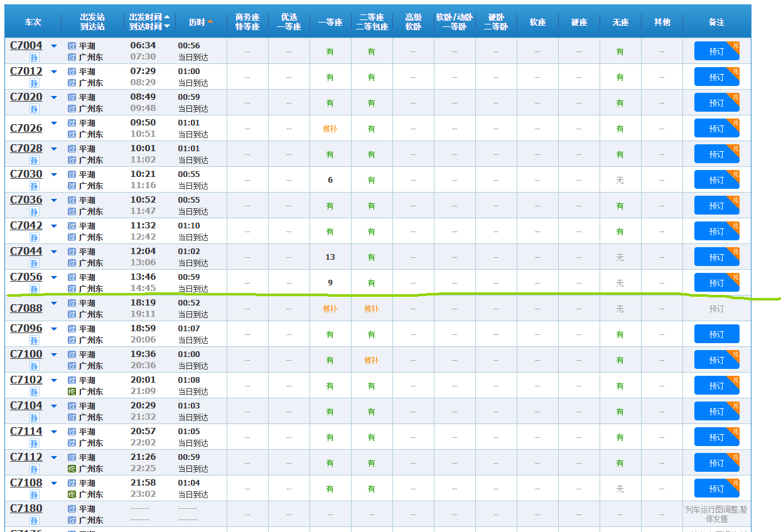Click the 静 quiet-carriage icon under C7004
The image size is (781, 532).
click(34, 58)
